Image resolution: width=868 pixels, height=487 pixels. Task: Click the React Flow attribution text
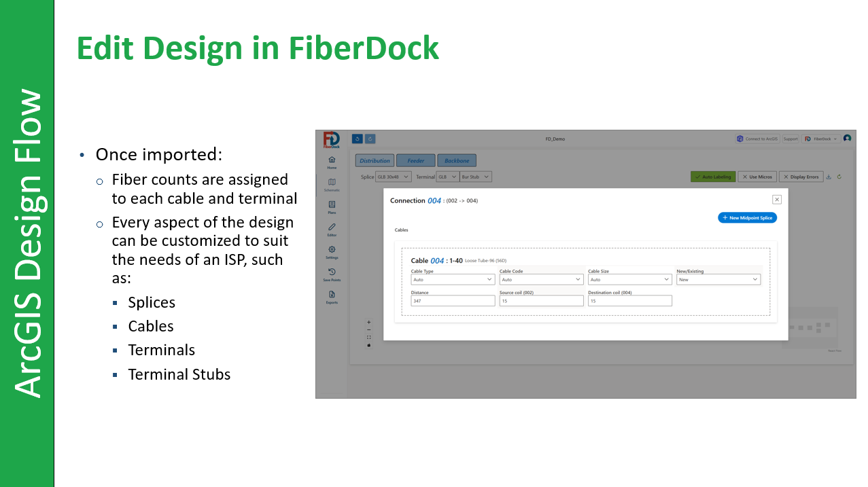pyautogui.click(x=835, y=351)
